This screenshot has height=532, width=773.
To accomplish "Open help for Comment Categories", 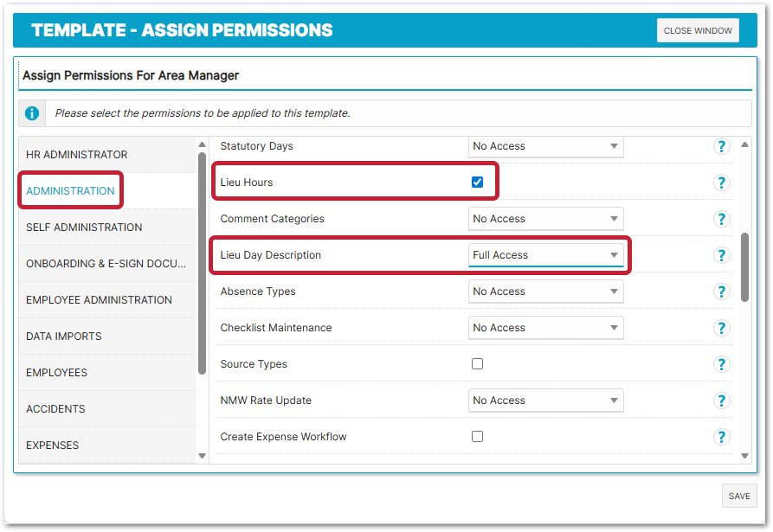I will coord(721,219).
